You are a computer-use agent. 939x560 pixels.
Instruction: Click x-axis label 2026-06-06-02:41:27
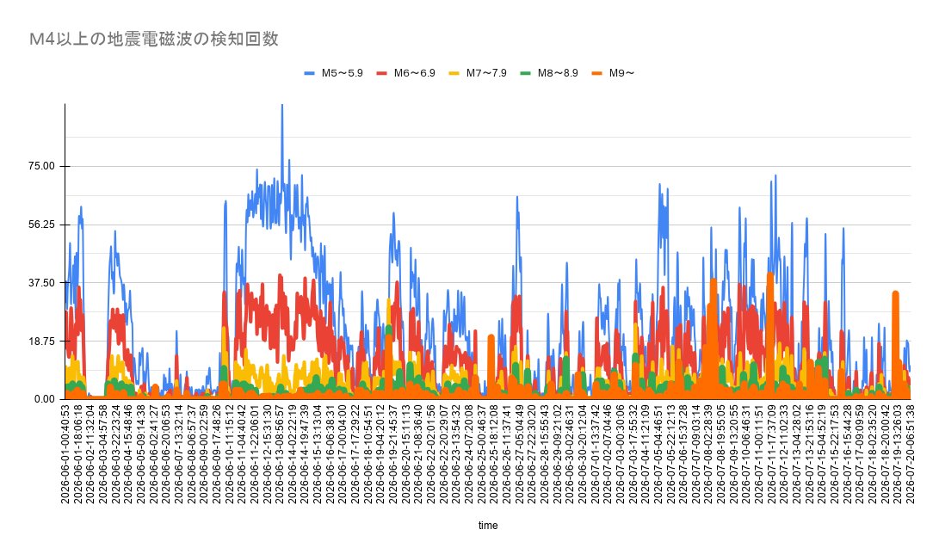(153, 454)
